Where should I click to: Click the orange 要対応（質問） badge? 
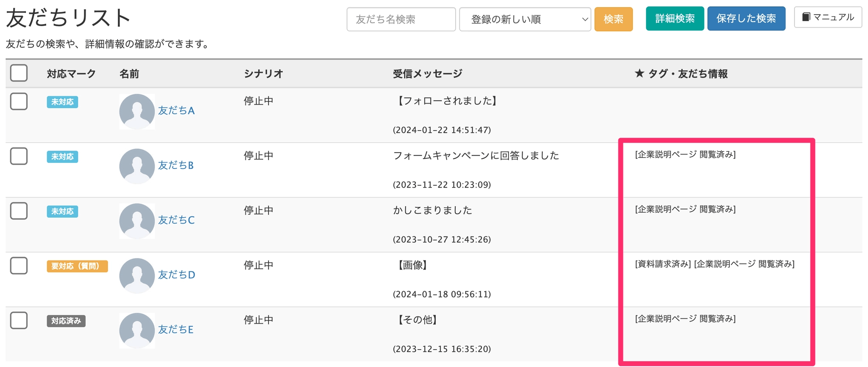point(77,266)
